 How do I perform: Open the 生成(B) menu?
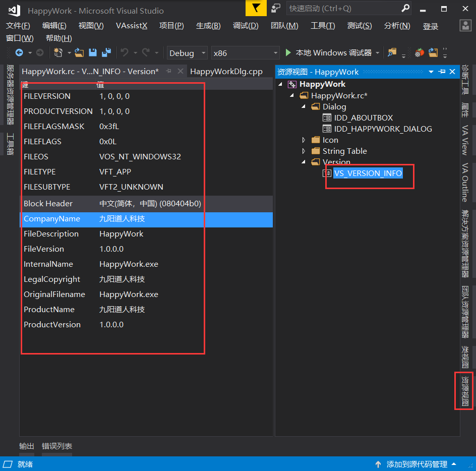tap(208, 26)
